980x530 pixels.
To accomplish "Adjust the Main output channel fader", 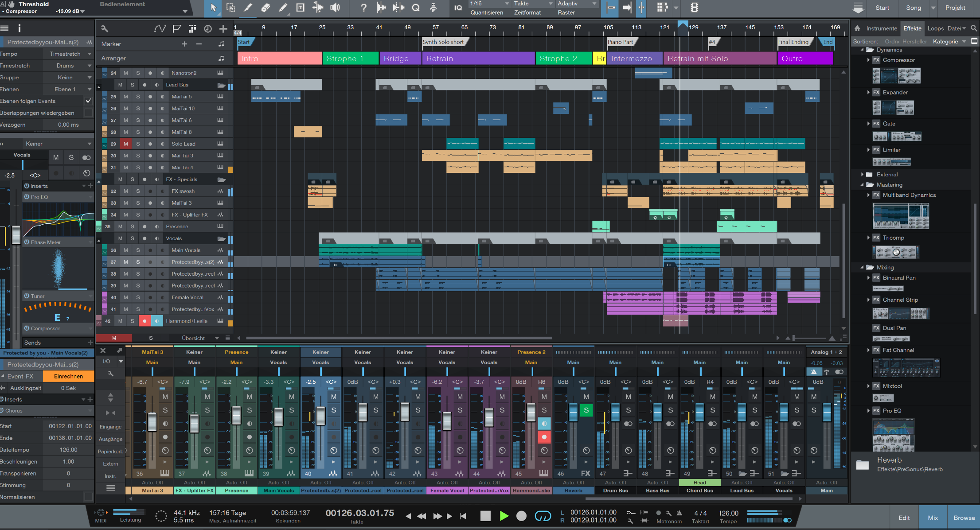I will tap(827, 412).
